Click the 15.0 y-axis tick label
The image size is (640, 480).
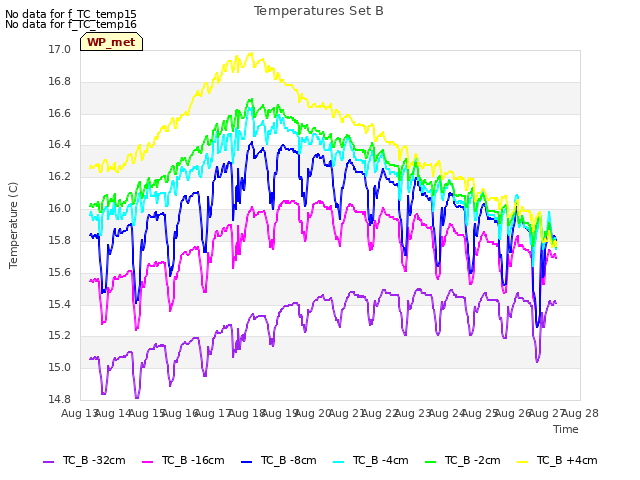pyautogui.click(x=60, y=367)
